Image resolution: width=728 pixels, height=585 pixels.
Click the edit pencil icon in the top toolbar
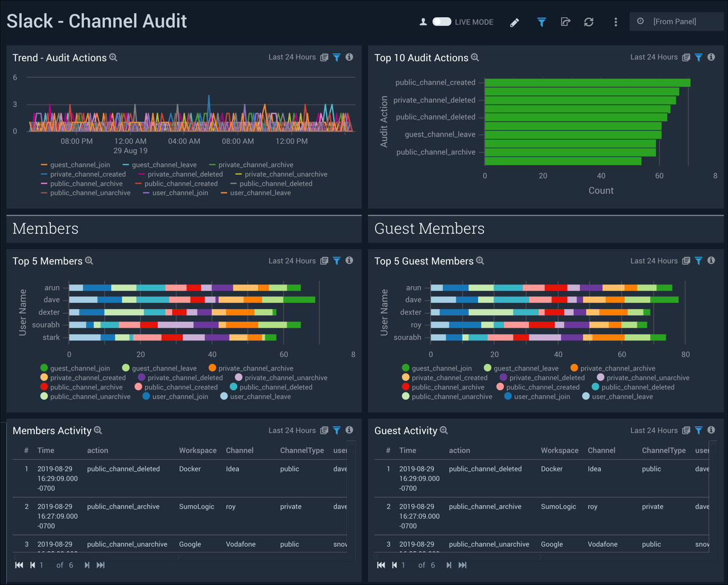point(514,22)
